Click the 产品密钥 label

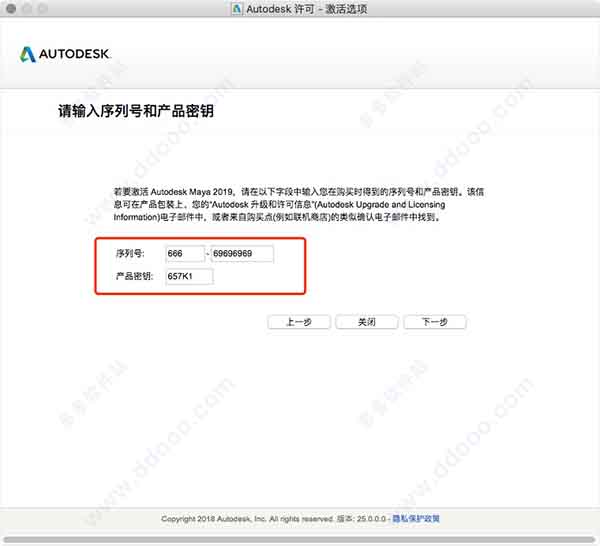134,276
